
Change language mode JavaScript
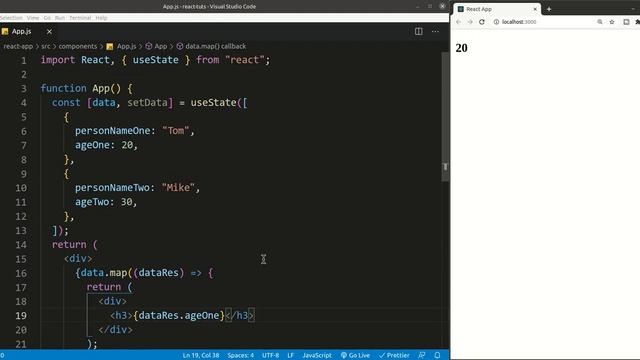pyautogui.click(x=317, y=356)
